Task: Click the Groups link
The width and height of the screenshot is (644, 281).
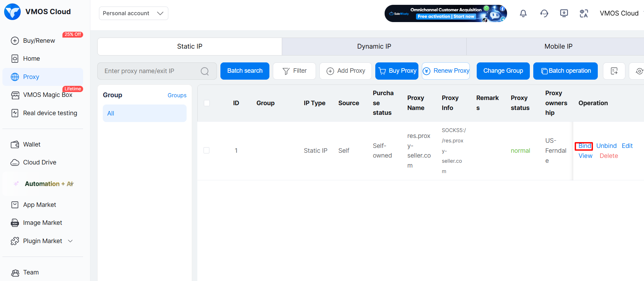Action: 177,96
